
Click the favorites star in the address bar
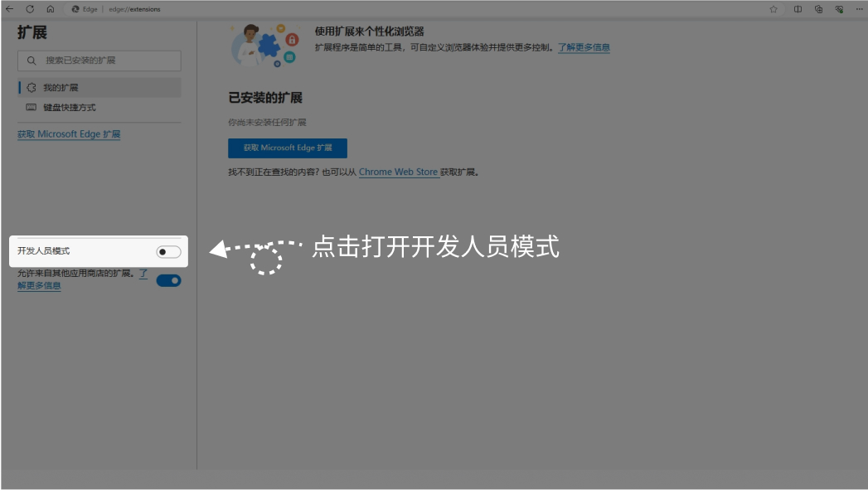pyautogui.click(x=773, y=9)
